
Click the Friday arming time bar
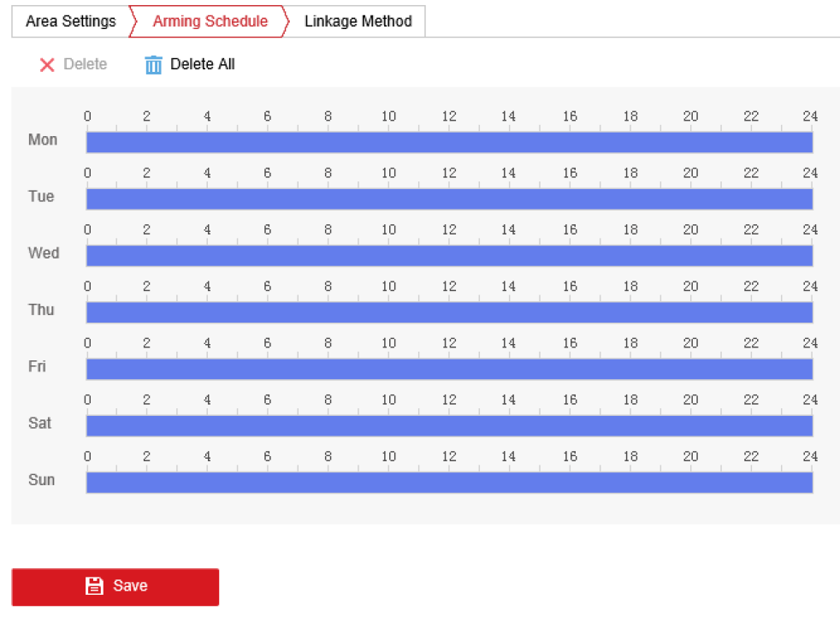(x=449, y=370)
